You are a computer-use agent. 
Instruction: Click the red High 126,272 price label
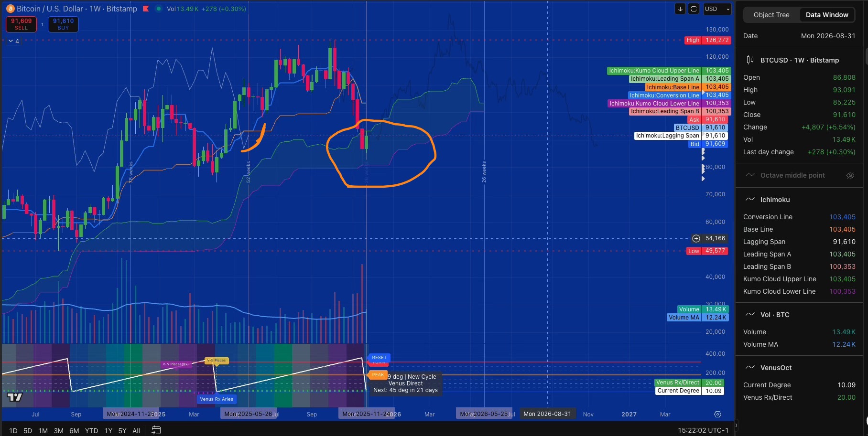[707, 40]
